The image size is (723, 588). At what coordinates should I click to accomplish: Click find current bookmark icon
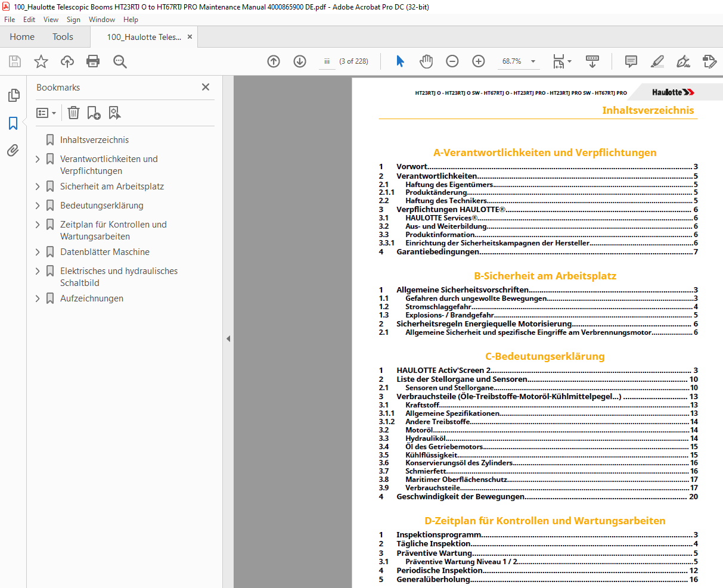tap(114, 113)
